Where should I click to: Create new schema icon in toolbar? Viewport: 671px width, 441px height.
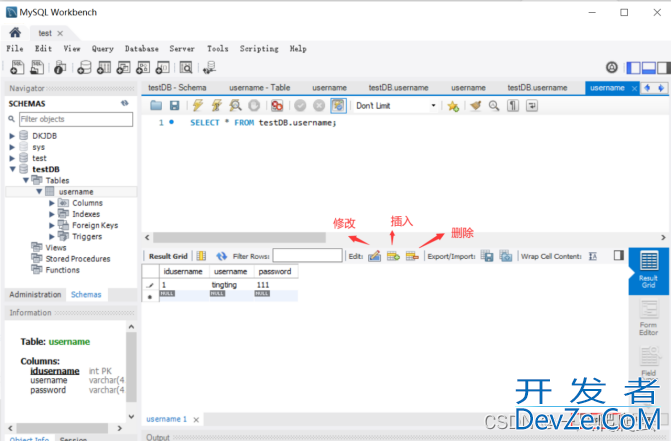click(84, 68)
